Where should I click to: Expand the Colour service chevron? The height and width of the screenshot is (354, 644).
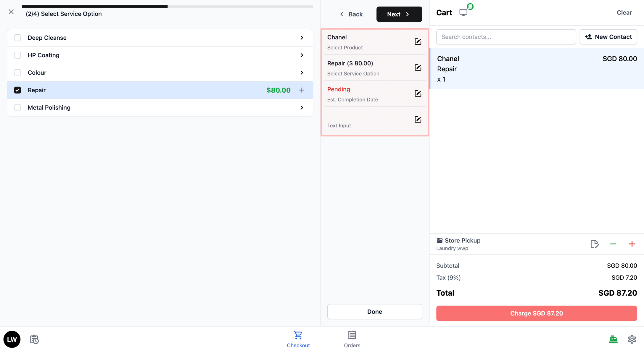[x=302, y=73]
